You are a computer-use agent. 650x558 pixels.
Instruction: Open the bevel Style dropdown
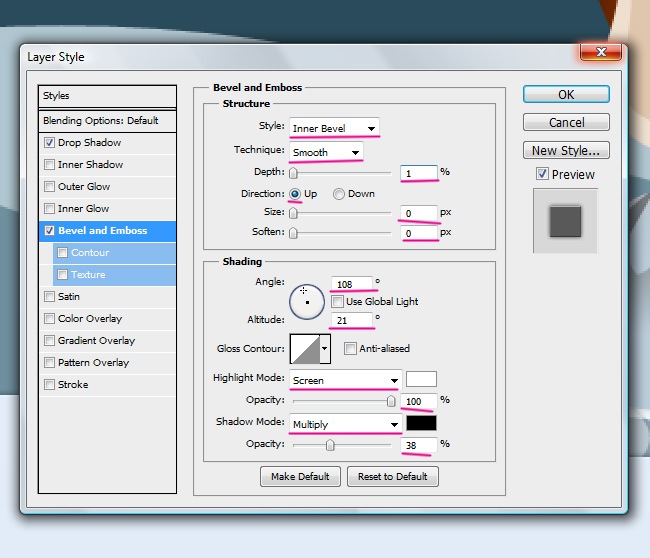[x=334, y=128]
